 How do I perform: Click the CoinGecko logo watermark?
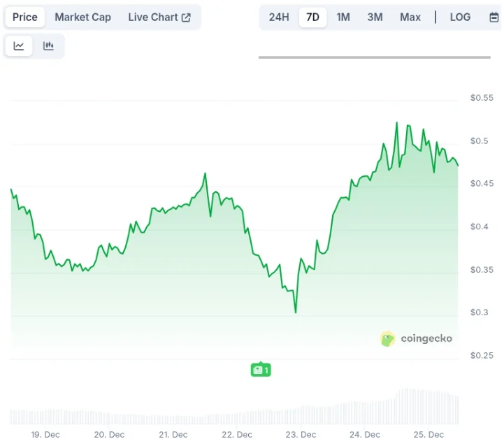pyautogui.click(x=417, y=339)
